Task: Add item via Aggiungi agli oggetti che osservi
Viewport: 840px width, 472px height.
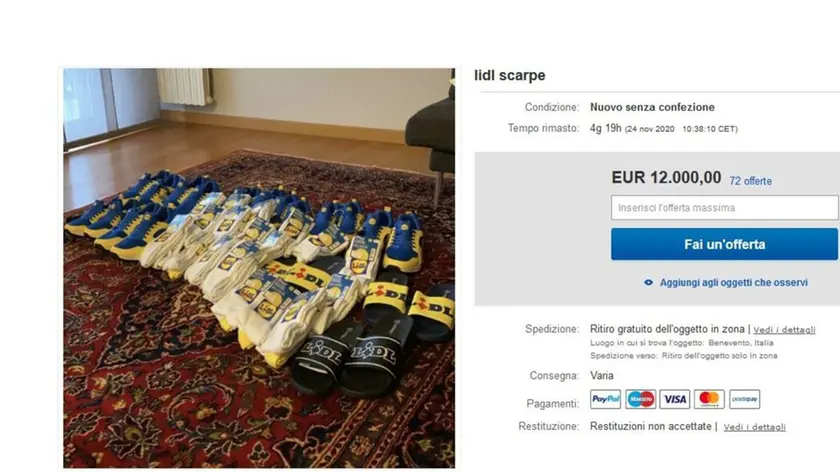Action: coord(733,282)
